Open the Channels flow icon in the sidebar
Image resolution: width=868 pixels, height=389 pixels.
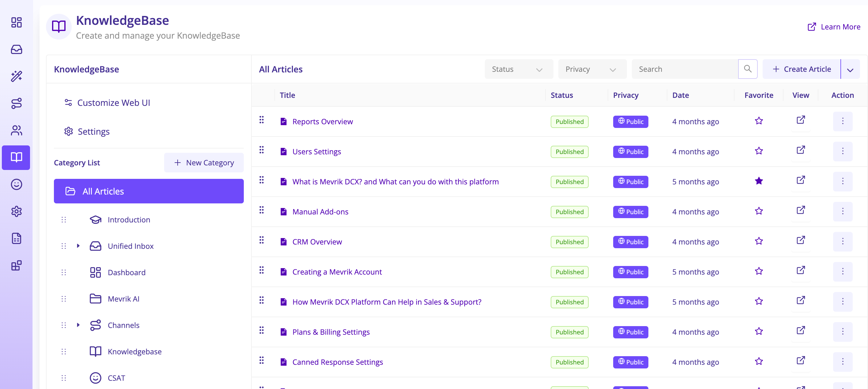tap(16, 104)
